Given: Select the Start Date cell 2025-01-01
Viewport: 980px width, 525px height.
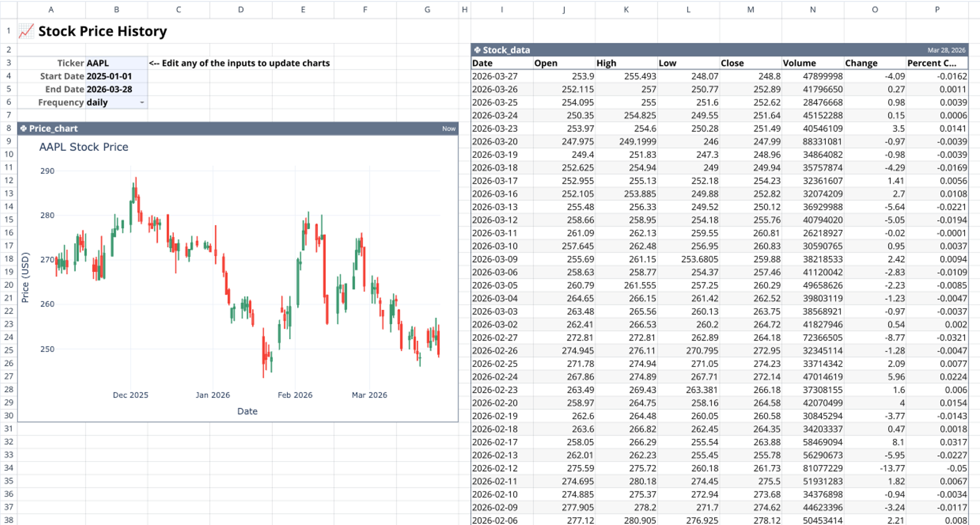Looking at the screenshot, I should 117,76.
